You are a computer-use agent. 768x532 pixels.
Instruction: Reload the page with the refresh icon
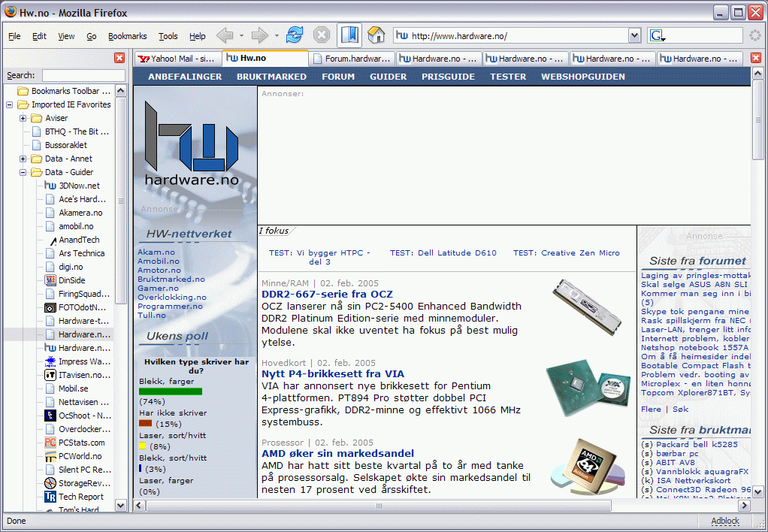pos(295,35)
